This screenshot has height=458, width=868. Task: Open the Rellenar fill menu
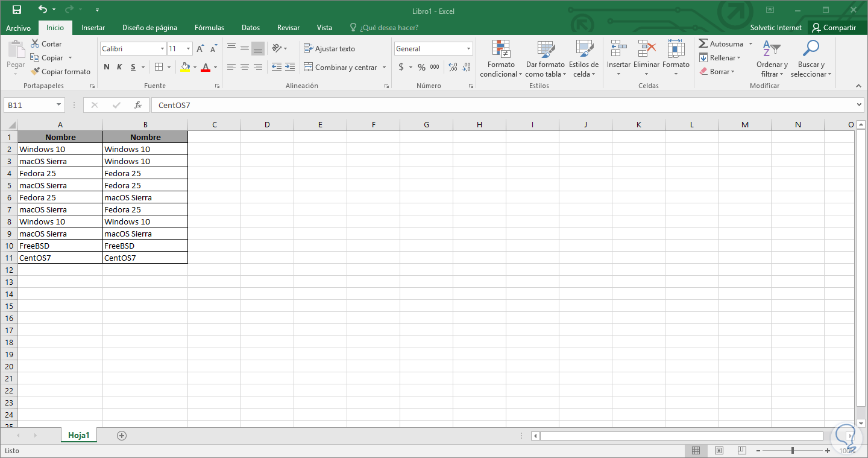pyautogui.click(x=720, y=58)
